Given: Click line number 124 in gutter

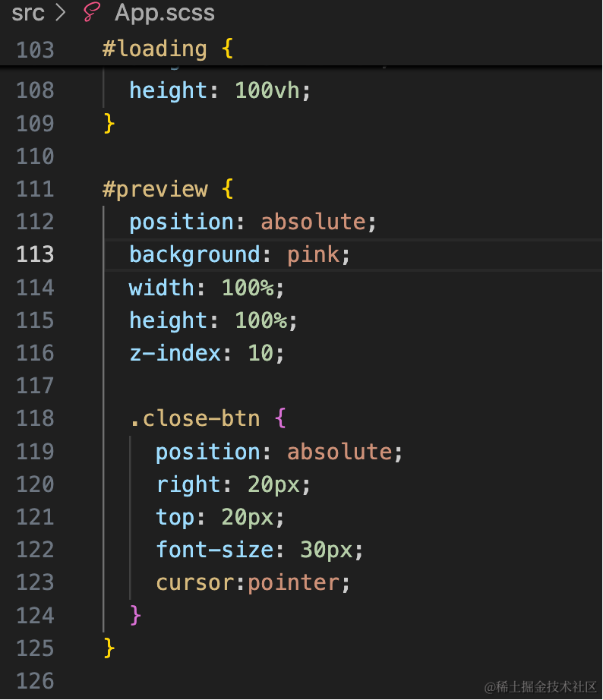Looking at the screenshot, I should (x=35, y=616).
